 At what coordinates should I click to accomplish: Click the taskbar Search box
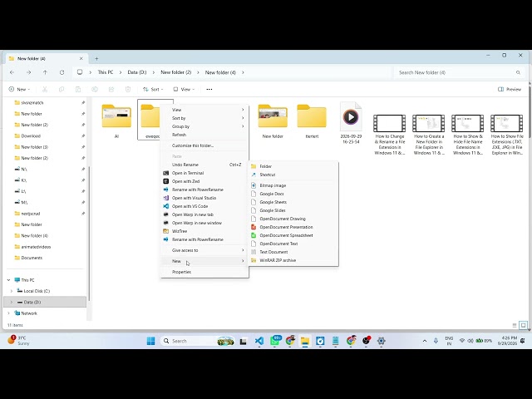[198, 341]
